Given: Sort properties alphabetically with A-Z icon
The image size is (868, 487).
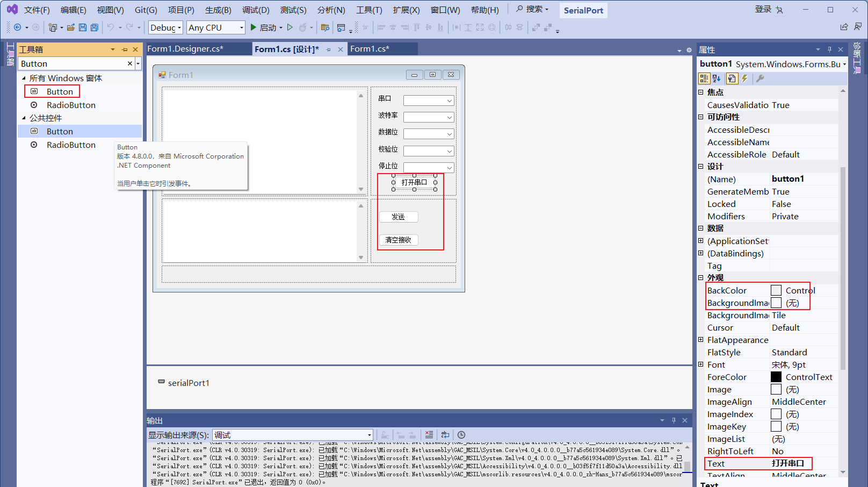Looking at the screenshot, I should (x=717, y=78).
